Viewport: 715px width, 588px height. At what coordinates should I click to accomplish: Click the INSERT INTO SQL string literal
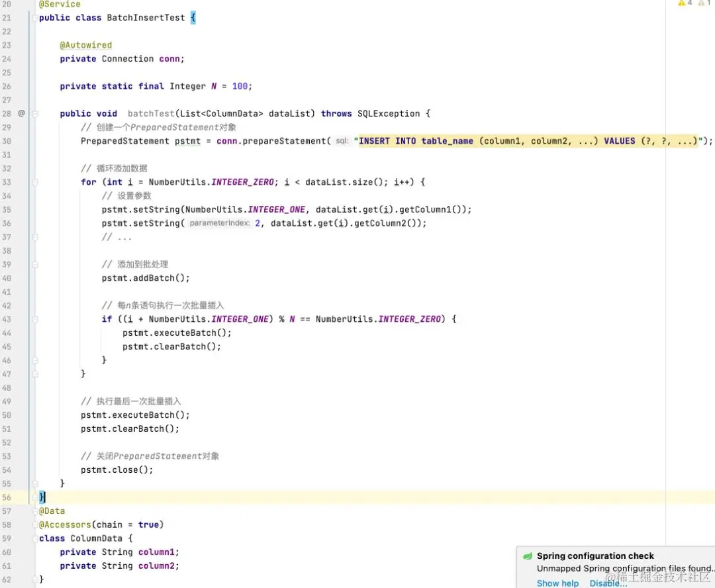click(528, 141)
